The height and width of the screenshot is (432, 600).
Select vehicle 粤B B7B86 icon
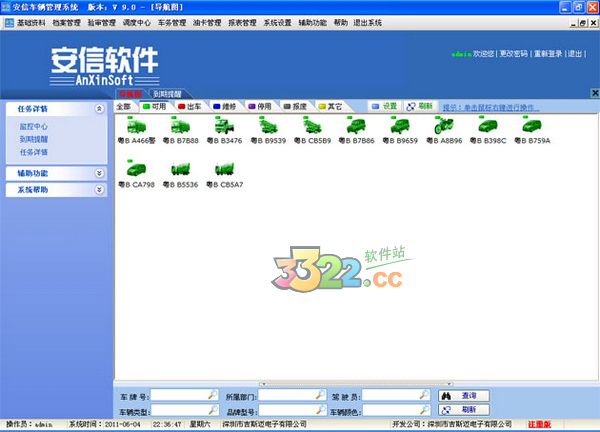click(356, 126)
